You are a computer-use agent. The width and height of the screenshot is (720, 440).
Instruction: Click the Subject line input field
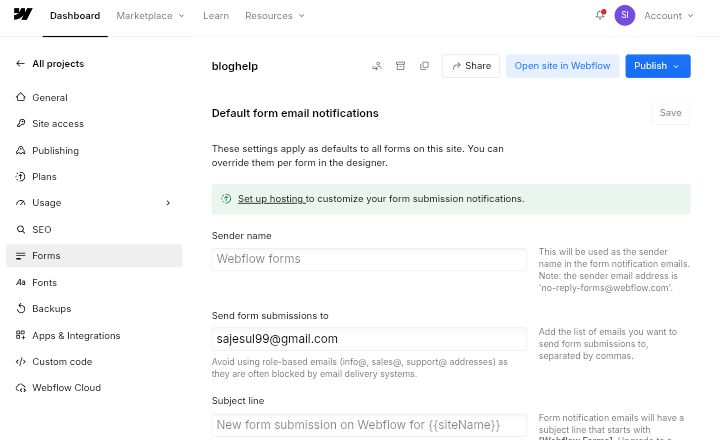(x=369, y=425)
